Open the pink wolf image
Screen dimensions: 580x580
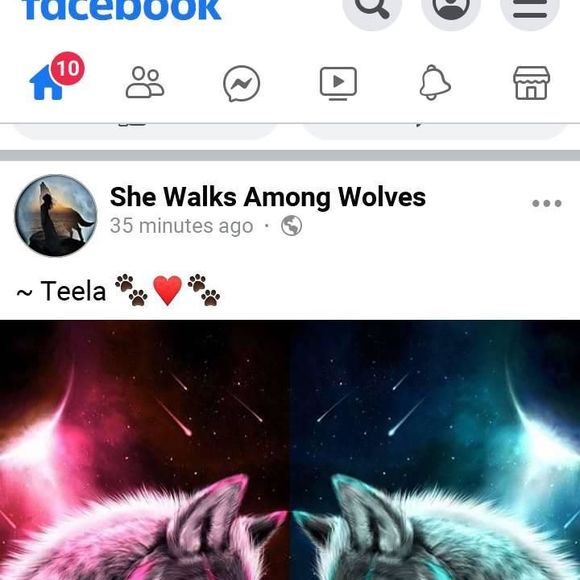pyautogui.click(x=144, y=450)
